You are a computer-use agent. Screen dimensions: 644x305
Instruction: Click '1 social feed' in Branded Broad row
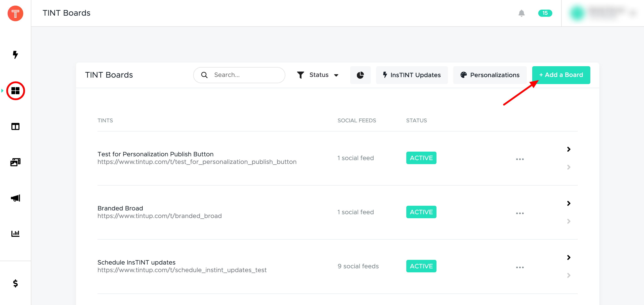pyautogui.click(x=356, y=212)
